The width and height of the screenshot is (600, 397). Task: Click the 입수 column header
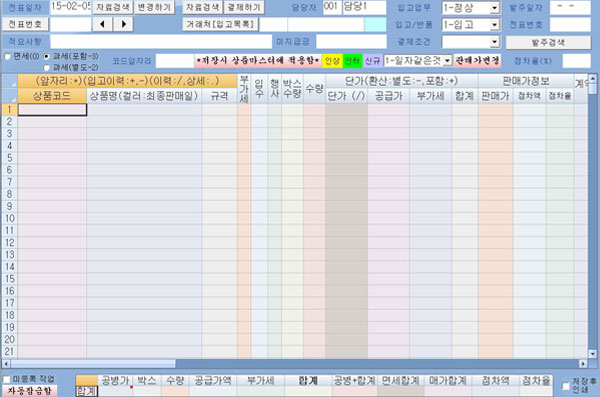coord(259,88)
